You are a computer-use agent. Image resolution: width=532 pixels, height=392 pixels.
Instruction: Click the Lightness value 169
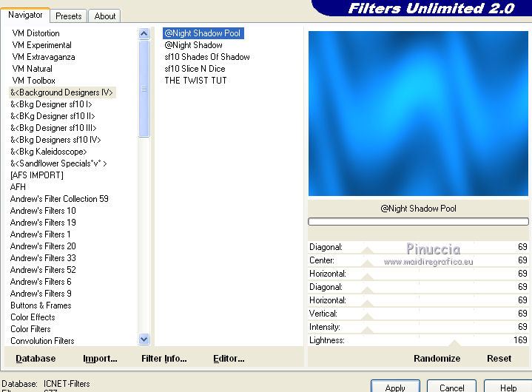pyautogui.click(x=520, y=340)
